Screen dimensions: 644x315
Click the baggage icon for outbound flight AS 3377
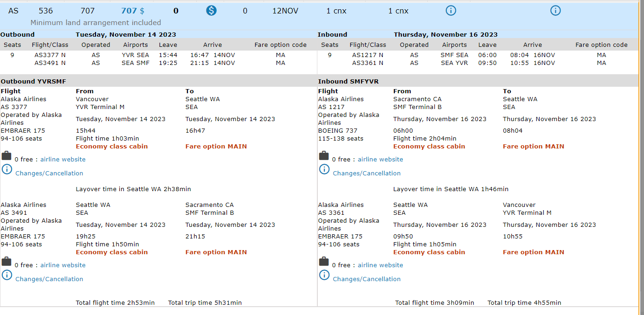6,155
